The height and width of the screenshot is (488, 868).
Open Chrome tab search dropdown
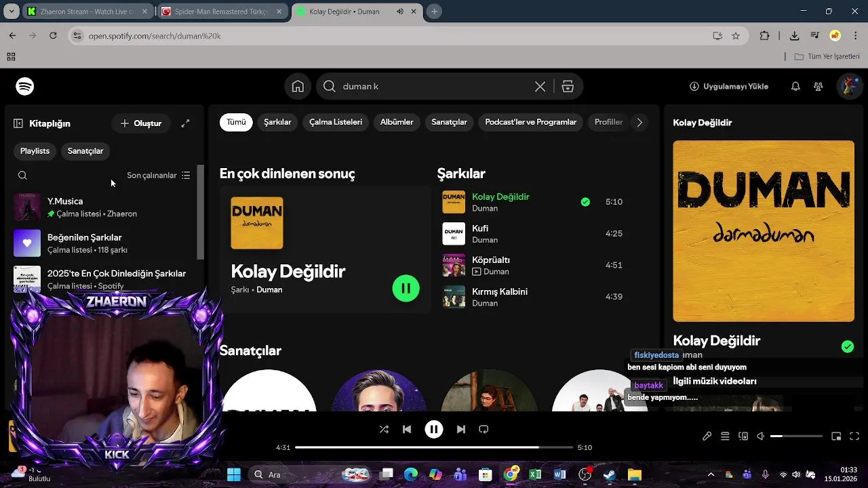[12, 12]
